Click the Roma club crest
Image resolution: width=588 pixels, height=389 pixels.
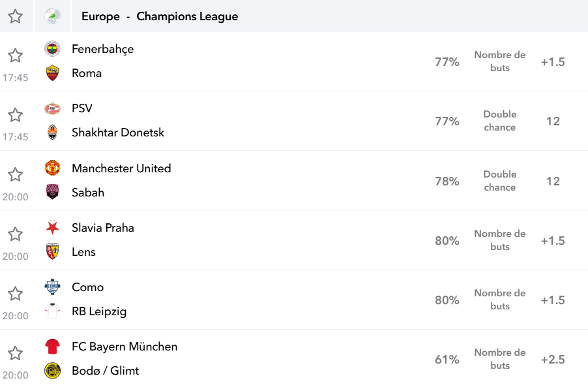(53, 73)
